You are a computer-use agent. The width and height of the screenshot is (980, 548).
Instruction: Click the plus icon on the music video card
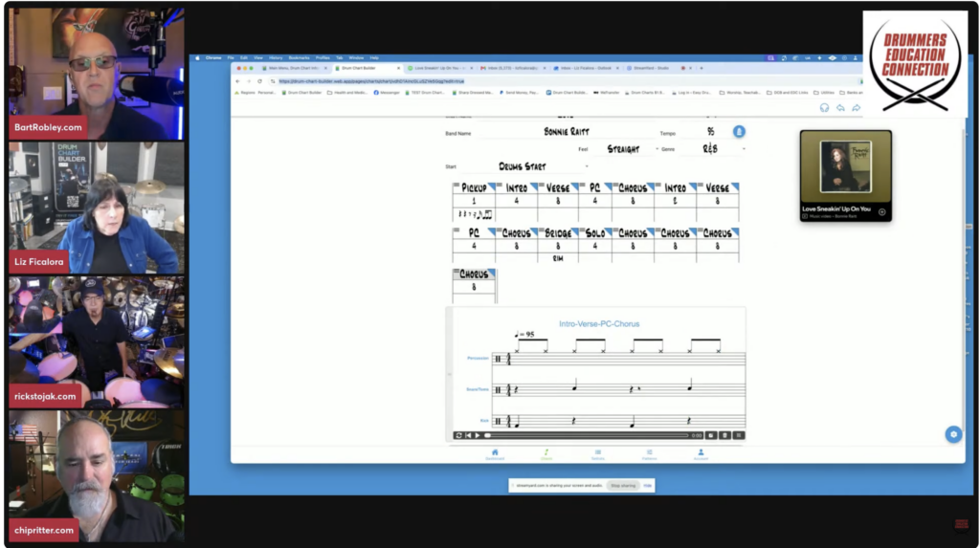click(881, 211)
